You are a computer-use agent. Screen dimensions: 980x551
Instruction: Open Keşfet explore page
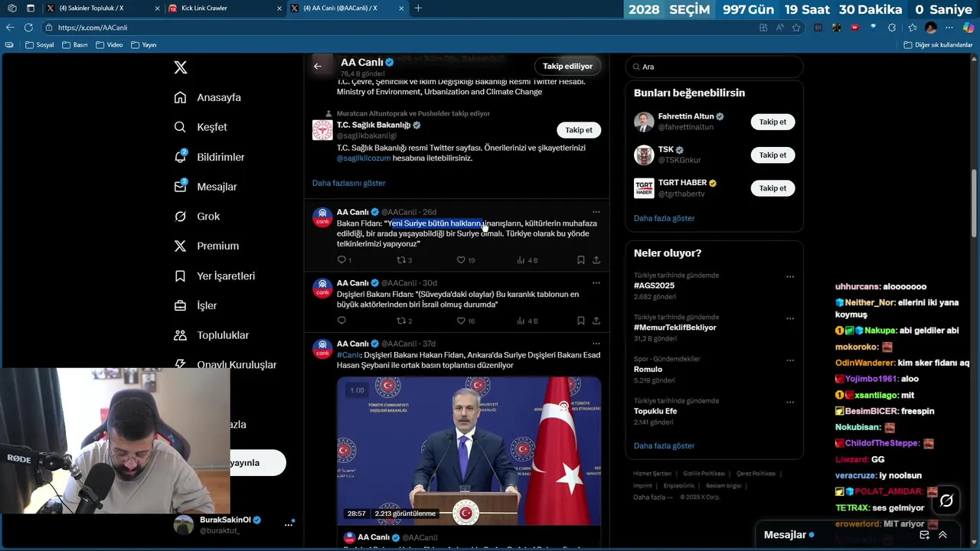(x=201, y=127)
